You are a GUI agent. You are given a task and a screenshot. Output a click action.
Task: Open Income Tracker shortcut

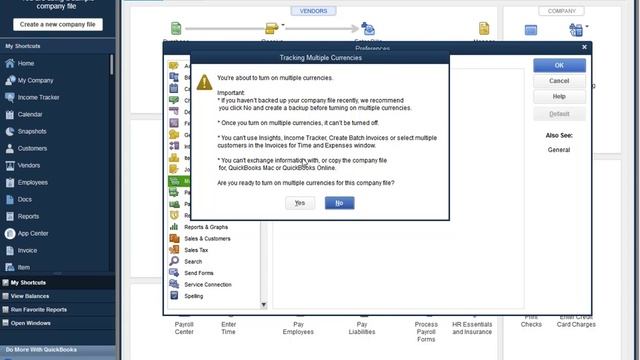(x=38, y=97)
